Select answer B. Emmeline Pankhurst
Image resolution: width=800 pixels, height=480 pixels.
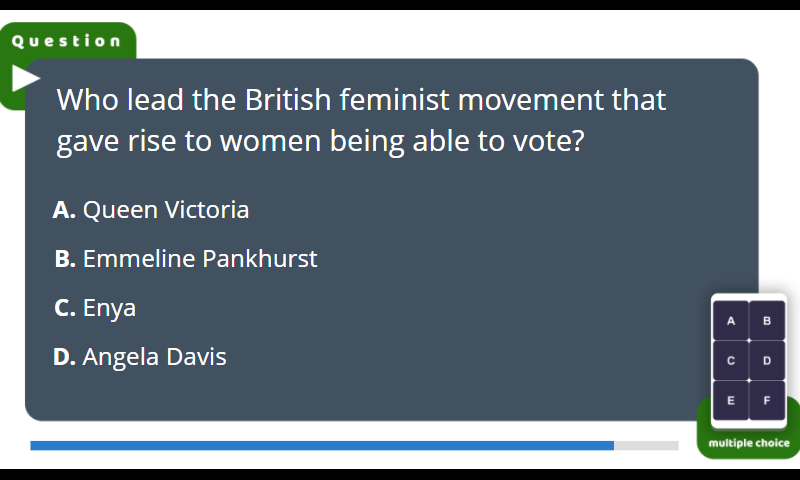(186, 259)
